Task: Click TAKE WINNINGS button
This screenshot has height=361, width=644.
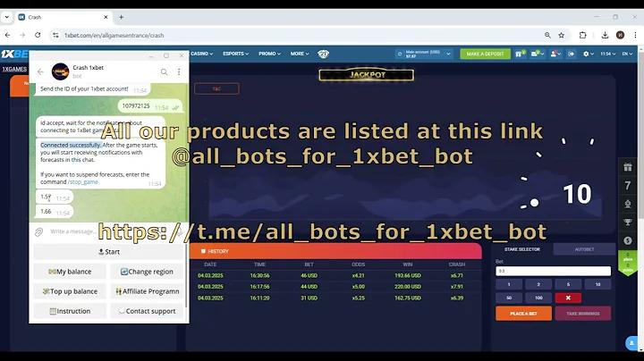Action: tap(583, 314)
